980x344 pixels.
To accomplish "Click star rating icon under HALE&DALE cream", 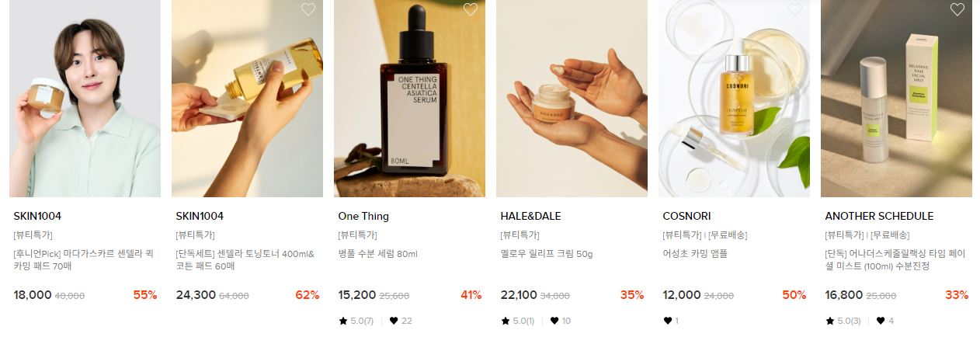I will [506, 321].
